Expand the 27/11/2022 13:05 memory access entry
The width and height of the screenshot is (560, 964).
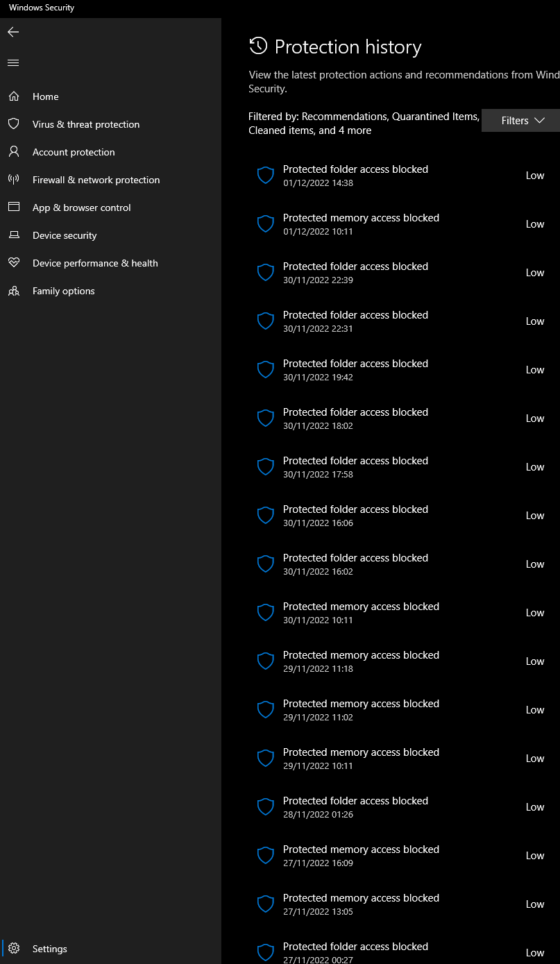pyautogui.click(x=404, y=904)
